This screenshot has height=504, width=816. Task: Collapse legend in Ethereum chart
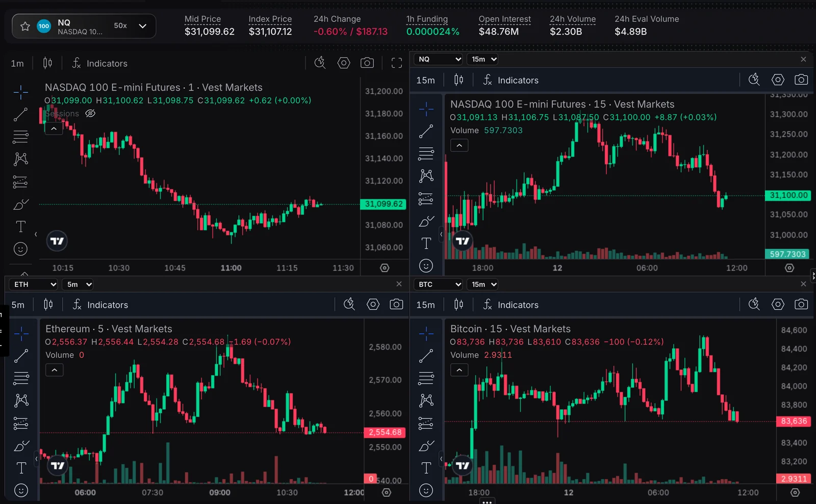[55, 370]
